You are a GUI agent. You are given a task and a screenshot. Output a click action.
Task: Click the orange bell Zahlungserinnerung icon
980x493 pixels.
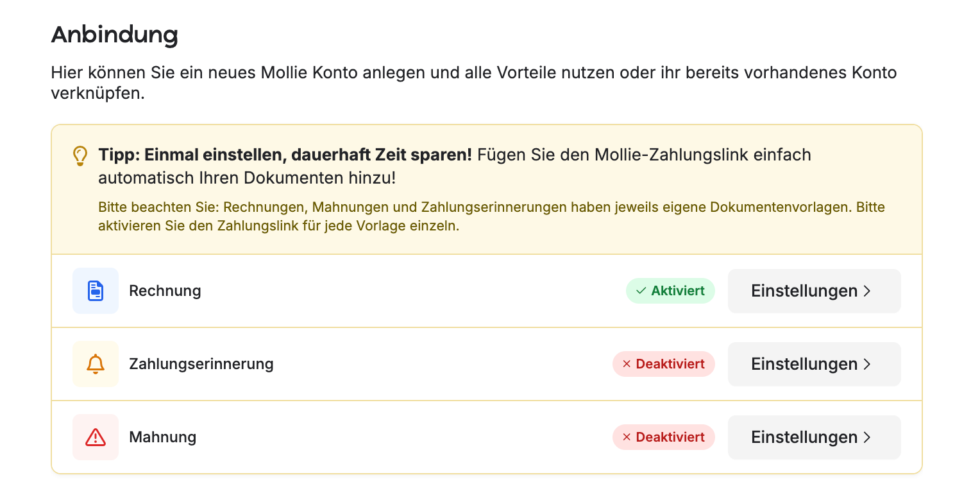pyautogui.click(x=96, y=364)
